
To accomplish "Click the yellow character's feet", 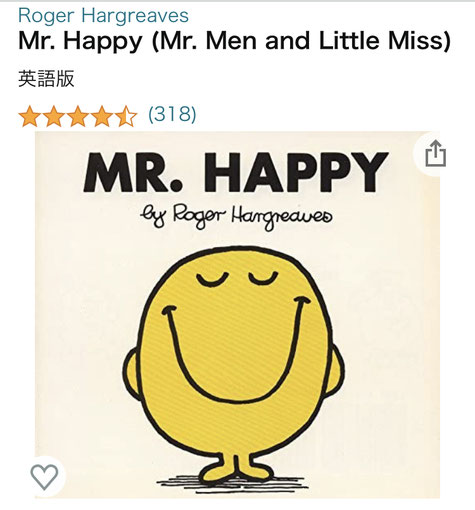I will click(x=236, y=468).
